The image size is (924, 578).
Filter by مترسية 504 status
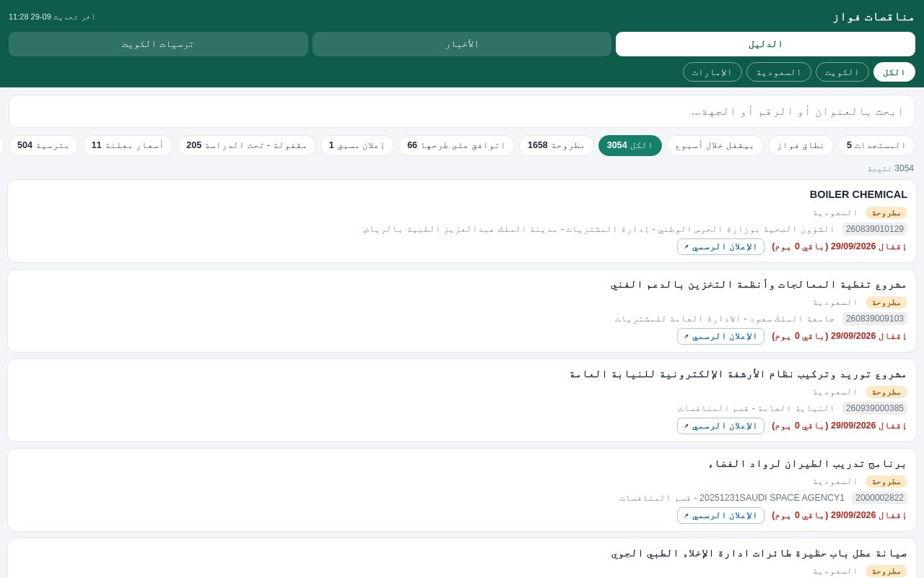coord(43,145)
